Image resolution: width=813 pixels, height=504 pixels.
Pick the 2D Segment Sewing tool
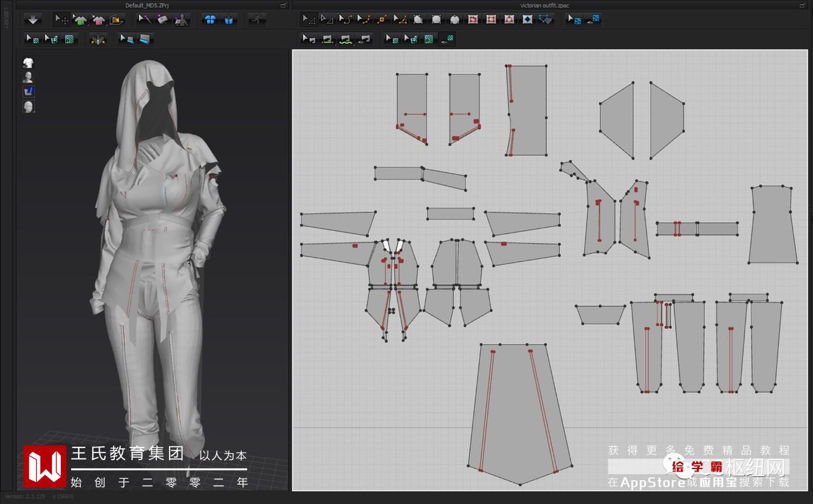(327, 39)
